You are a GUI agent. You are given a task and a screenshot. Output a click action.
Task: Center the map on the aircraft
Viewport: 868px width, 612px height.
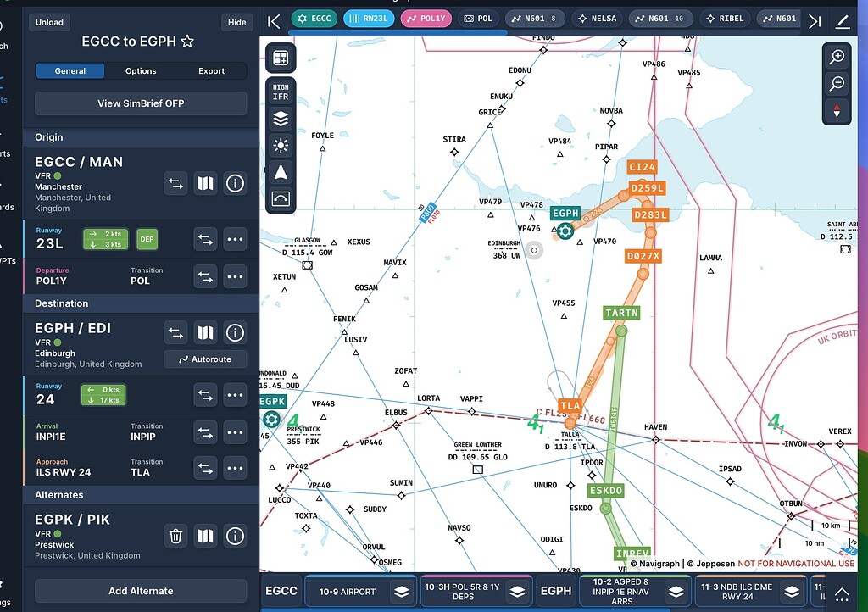point(280,171)
